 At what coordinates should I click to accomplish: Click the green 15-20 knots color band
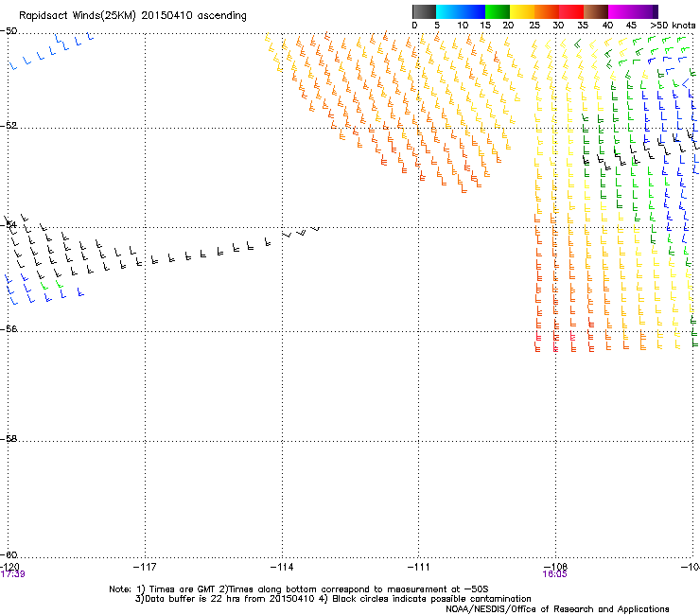(498, 11)
